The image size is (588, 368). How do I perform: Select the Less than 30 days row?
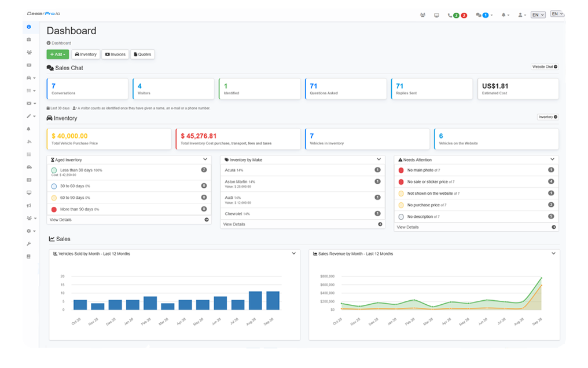tap(129, 172)
